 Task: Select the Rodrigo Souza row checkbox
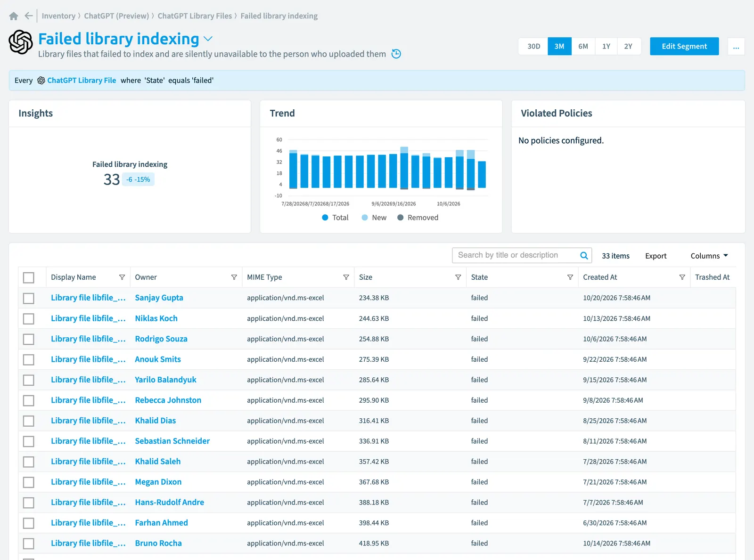29,339
